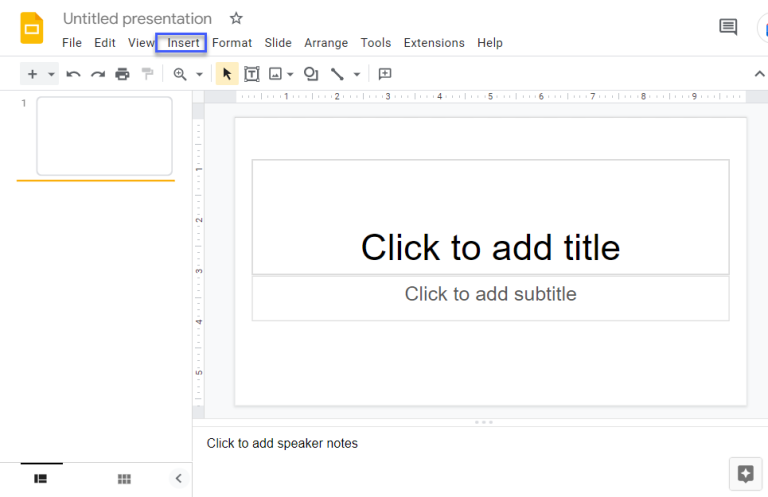Print the presentation using printer icon
This screenshot has width=768, height=497.
tap(122, 74)
